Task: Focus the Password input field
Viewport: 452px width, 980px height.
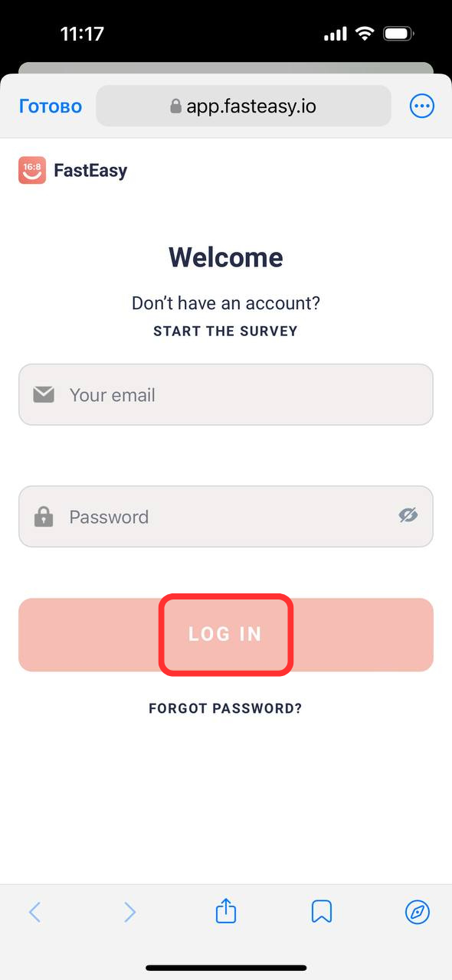Action: [226, 516]
